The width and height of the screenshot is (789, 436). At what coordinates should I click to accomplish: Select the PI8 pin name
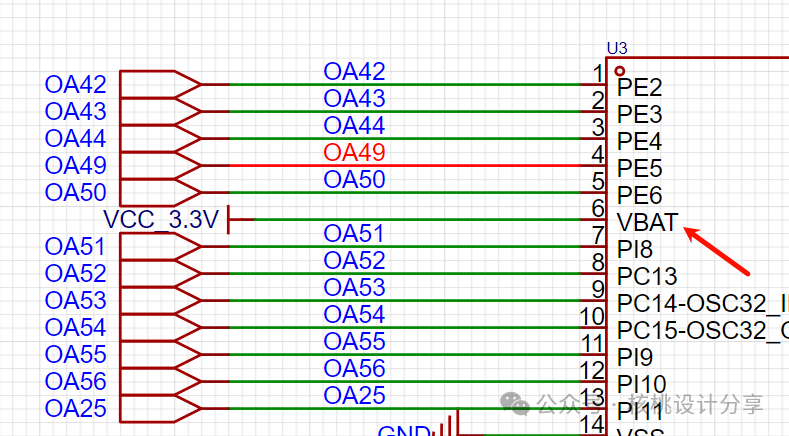(x=634, y=249)
